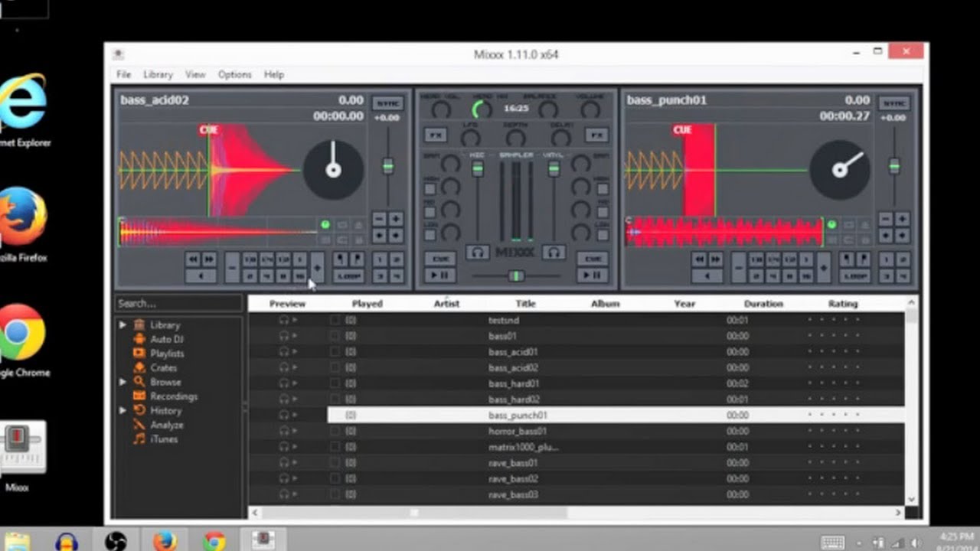Screen dimensions: 980x551
Task: Click the bass_acid02 overview waveform
Action: coord(218,231)
